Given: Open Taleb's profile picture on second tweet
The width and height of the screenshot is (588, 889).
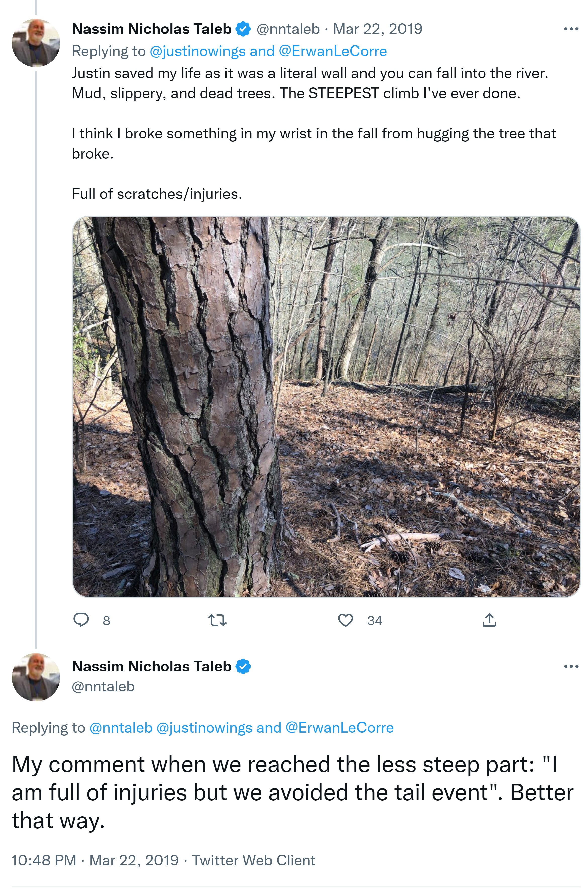Looking at the screenshot, I should (x=36, y=677).
